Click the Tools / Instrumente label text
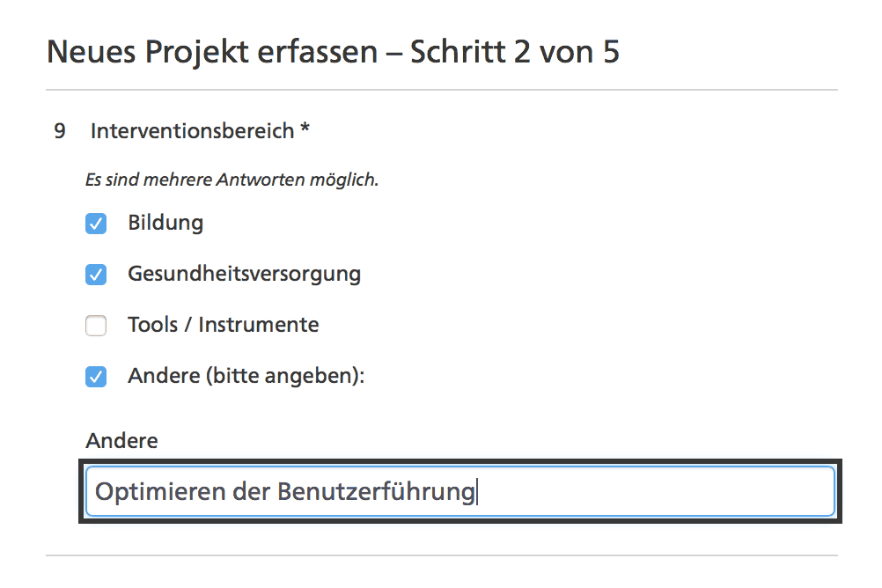882x588 pixels. 223,325
